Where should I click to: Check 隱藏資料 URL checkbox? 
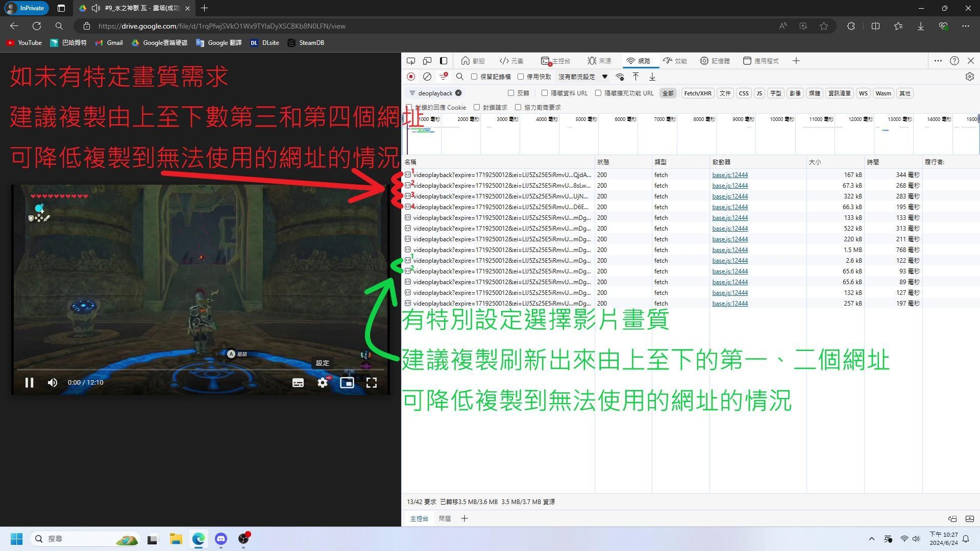pos(545,93)
